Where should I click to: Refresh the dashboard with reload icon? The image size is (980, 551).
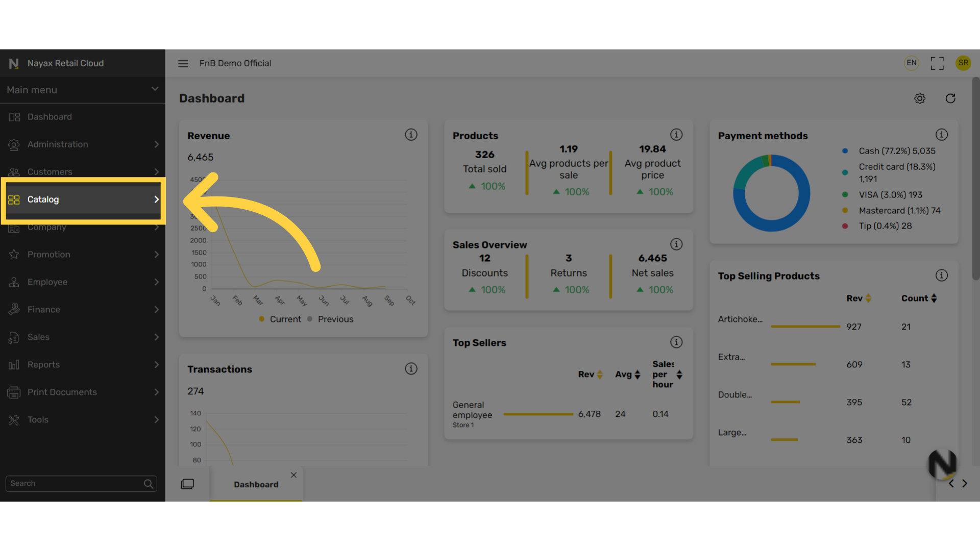tap(950, 98)
